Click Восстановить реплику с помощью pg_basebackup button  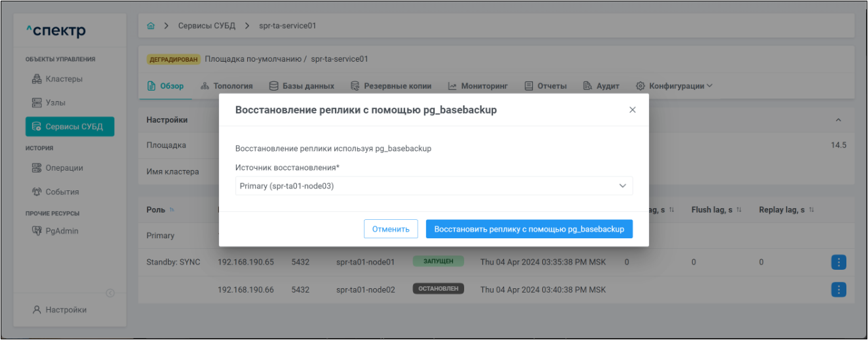pyautogui.click(x=529, y=229)
